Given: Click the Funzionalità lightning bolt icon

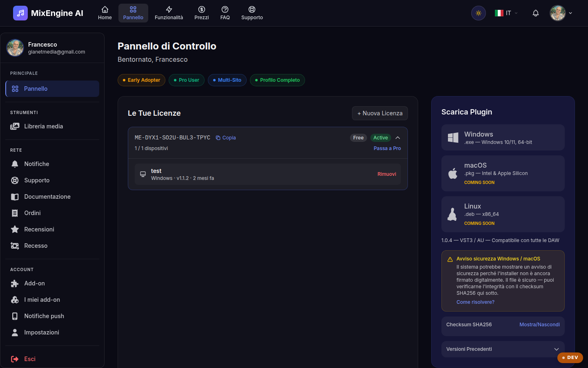Looking at the screenshot, I should pos(169,9).
